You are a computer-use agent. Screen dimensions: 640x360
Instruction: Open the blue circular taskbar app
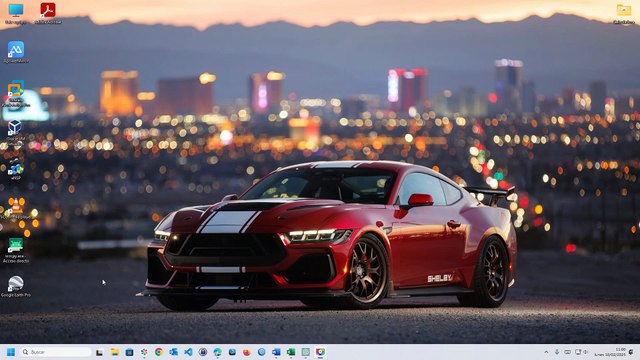click(x=262, y=352)
